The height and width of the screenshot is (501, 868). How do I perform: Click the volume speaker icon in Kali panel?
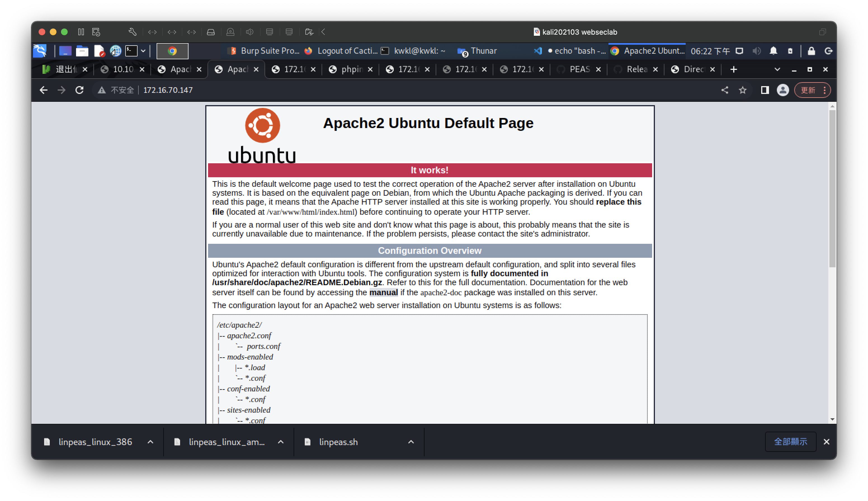[756, 51]
